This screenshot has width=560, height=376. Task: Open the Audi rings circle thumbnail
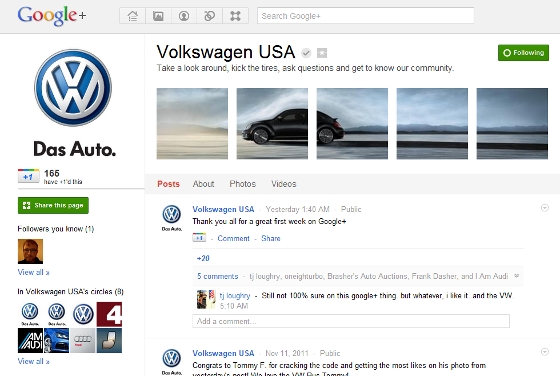pos(83,341)
